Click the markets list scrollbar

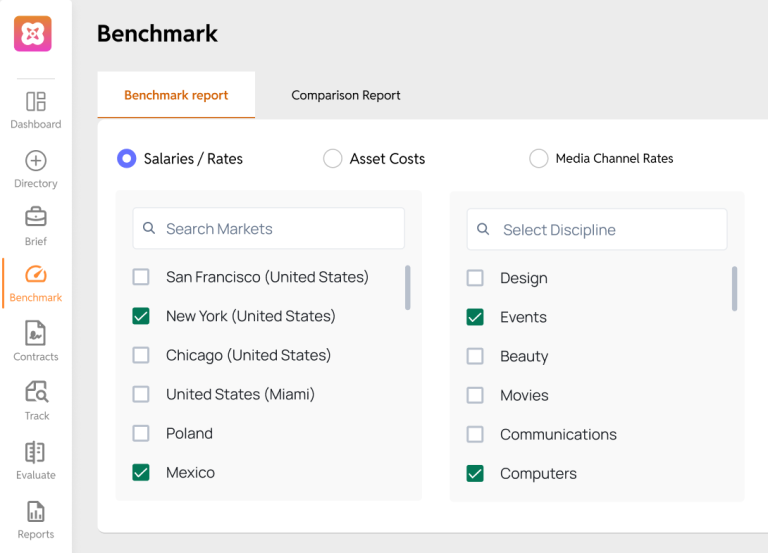[x=408, y=288]
